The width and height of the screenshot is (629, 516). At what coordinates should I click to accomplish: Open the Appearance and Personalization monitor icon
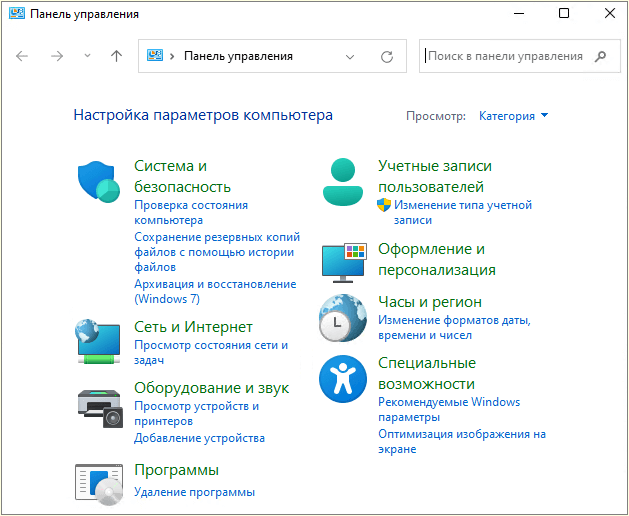point(344,263)
